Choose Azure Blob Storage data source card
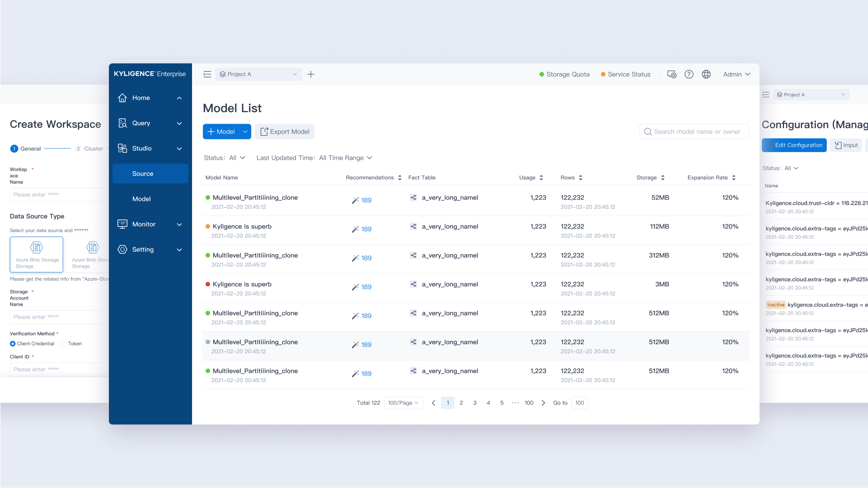Viewport: 868px width, 488px height. point(37,255)
